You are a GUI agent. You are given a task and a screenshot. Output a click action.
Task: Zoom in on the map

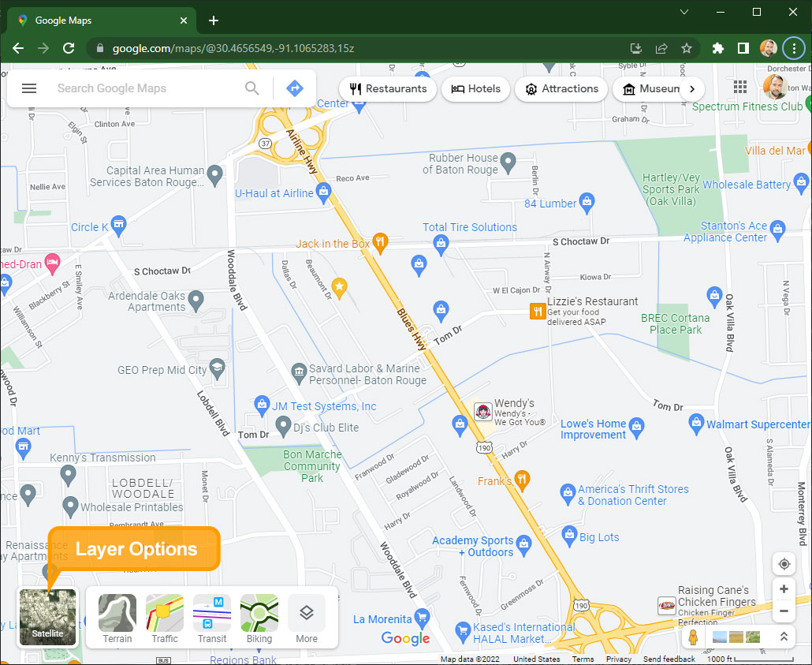click(x=784, y=588)
